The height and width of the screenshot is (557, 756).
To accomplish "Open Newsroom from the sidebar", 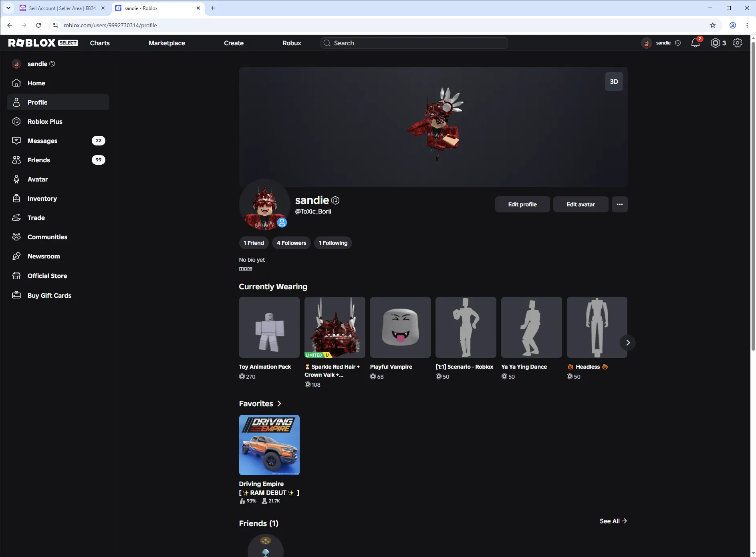I will coord(58,256).
